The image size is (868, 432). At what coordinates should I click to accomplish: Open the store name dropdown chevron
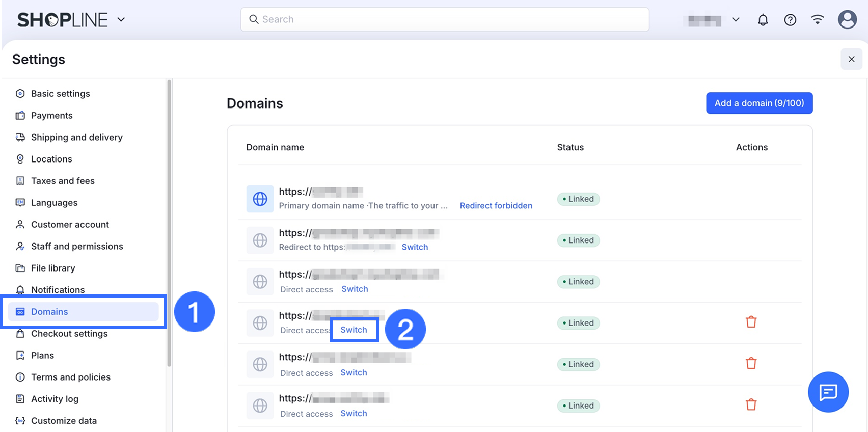(x=736, y=20)
